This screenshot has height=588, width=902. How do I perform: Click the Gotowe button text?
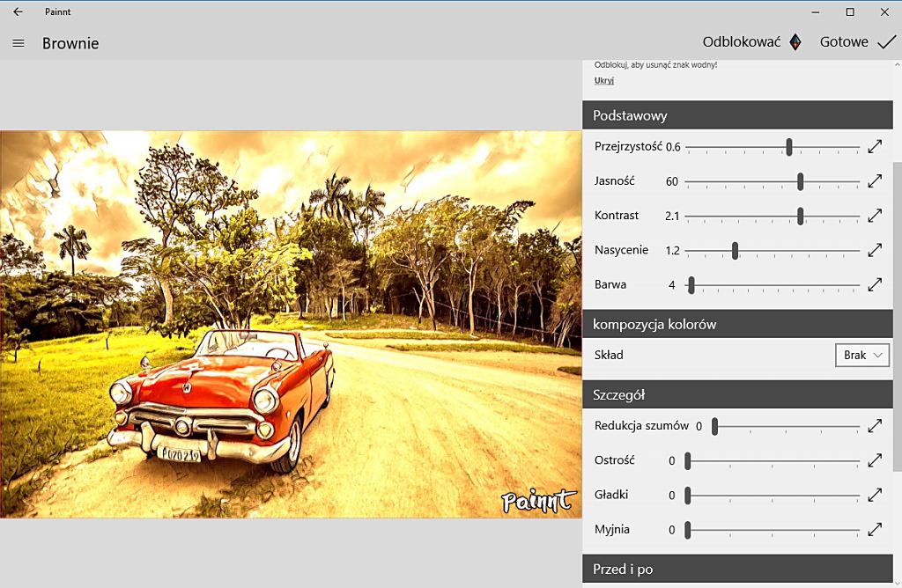click(x=844, y=42)
